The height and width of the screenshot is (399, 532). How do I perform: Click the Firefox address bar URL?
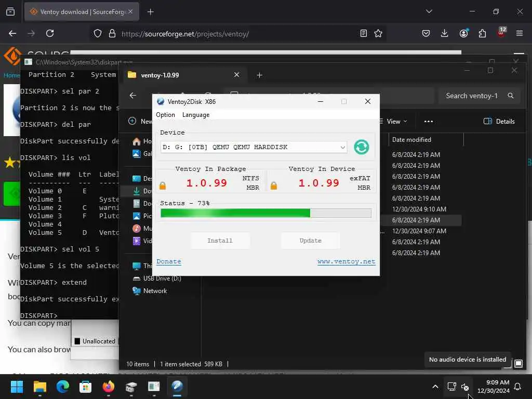click(x=185, y=34)
